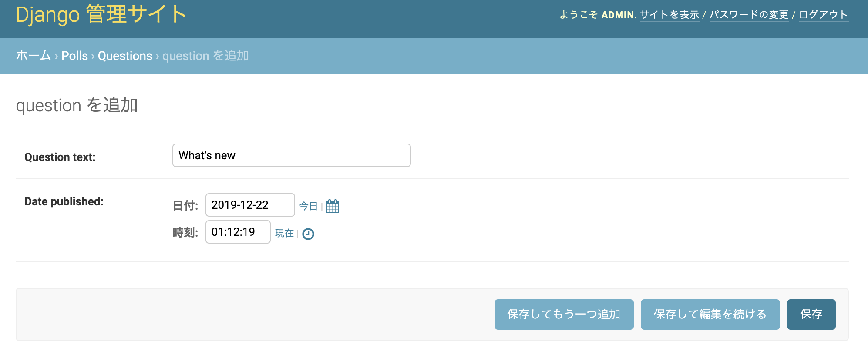Image resolution: width=868 pixels, height=348 pixels.
Task: Click the 保存 (save) button
Action: tap(811, 314)
